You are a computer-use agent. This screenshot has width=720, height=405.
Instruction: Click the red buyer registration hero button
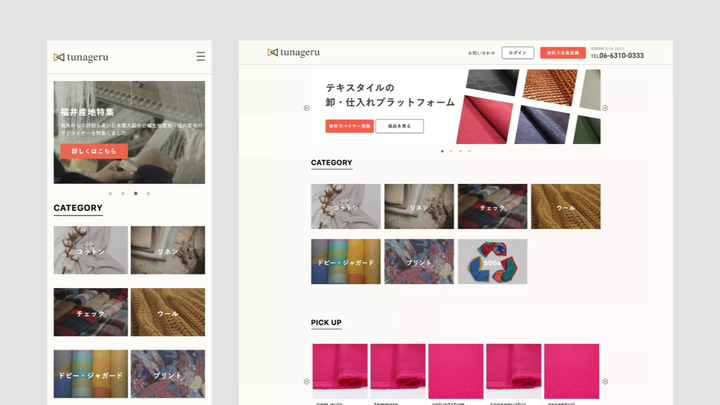[349, 126]
